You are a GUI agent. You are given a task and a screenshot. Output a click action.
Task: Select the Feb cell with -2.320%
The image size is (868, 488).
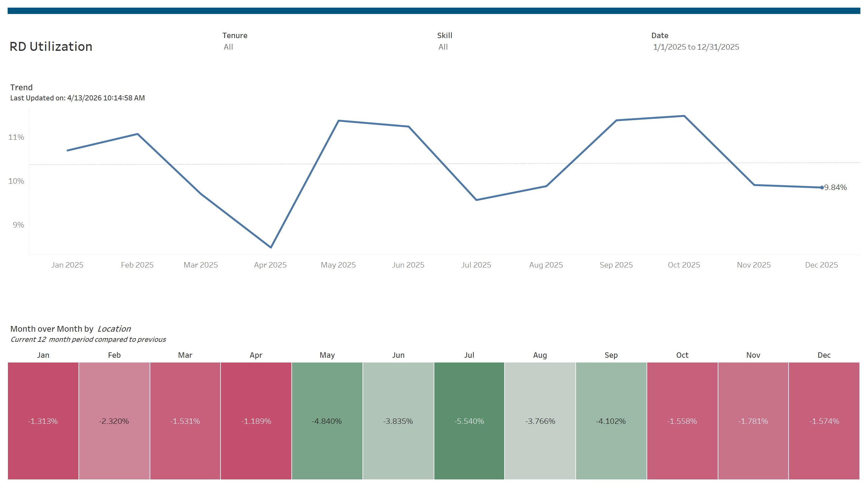click(114, 421)
